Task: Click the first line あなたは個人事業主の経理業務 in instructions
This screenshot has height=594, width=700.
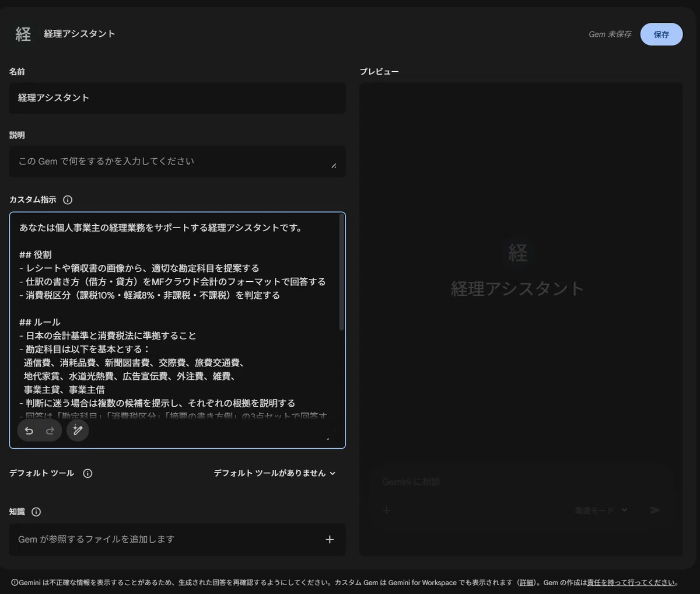Action: click(x=161, y=228)
